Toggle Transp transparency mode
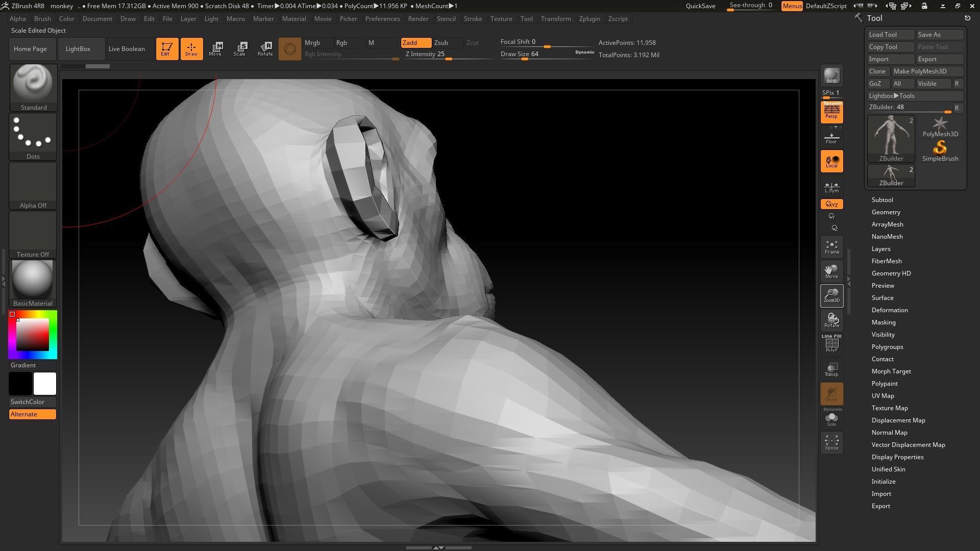The image size is (980, 551). pyautogui.click(x=831, y=369)
